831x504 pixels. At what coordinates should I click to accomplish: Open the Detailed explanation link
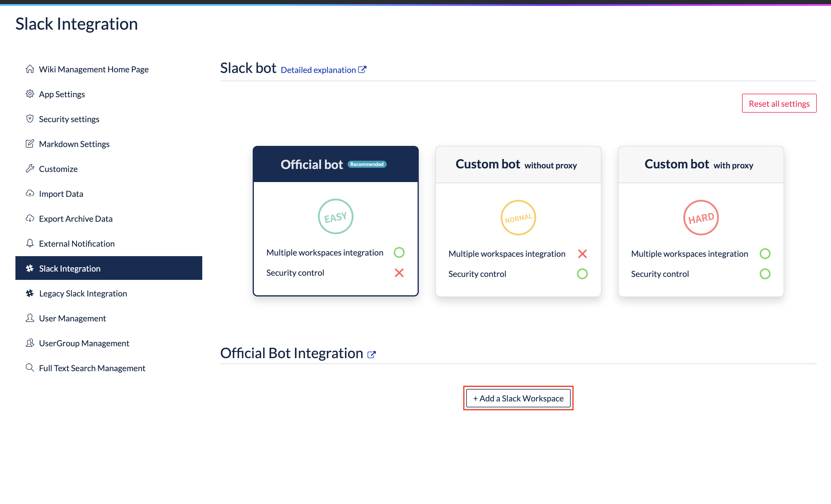[324, 70]
